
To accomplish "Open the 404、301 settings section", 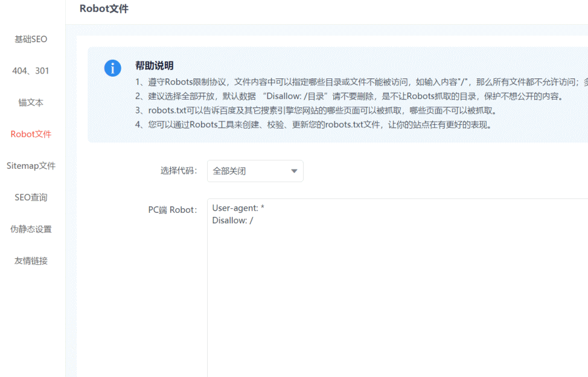I will (x=31, y=71).
